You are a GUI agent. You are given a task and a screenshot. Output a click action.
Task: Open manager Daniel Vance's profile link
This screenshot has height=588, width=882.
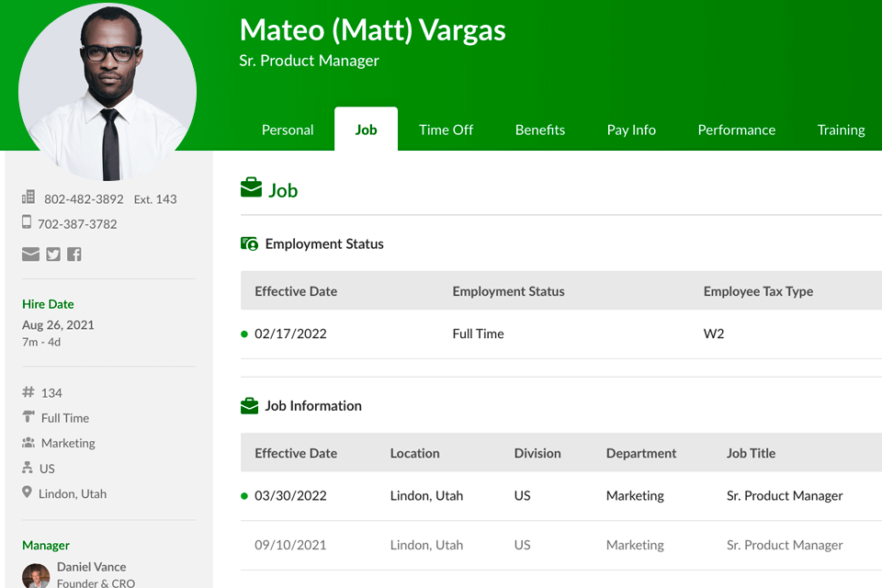tap(91, 567)
